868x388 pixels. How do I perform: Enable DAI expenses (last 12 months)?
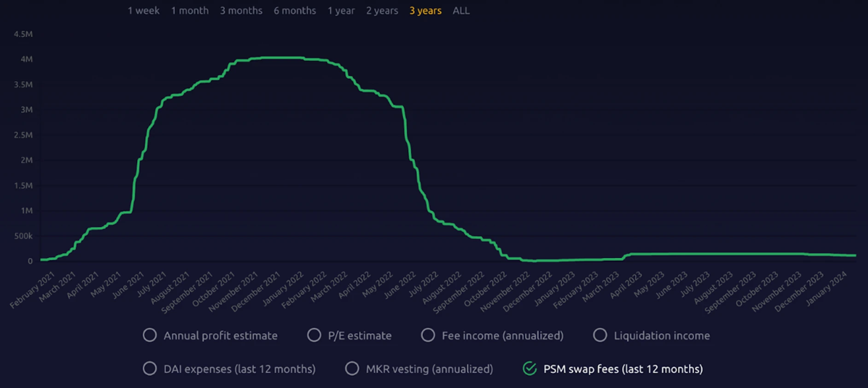point(150,369)
